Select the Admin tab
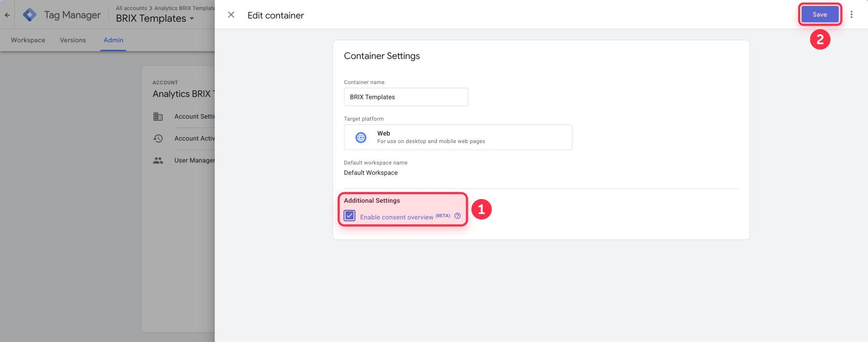Image resolution: width=868 pixels, height=342 pixels. 113,40
